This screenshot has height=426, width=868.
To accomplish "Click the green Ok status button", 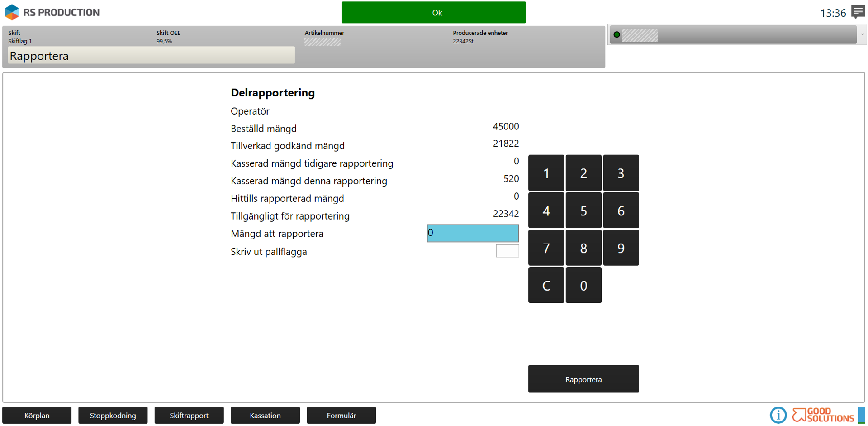I will click(433, 13).
